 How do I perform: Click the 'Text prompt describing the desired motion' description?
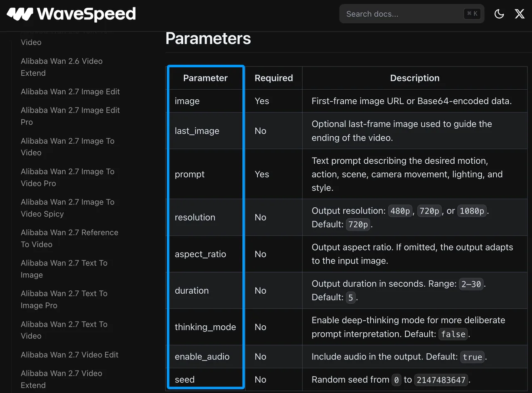[407, 174]
